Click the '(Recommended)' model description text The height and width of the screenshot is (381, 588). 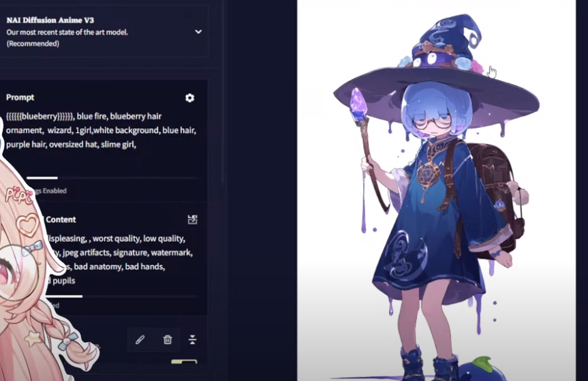[33, 44]
